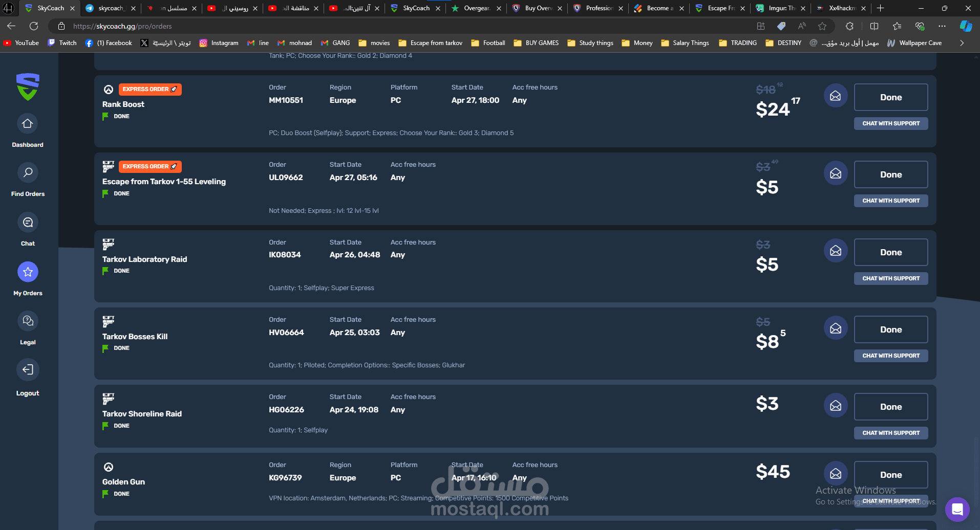980x530 pixels.
Task: Open the Copilot icon in toolbar
Action: point(966,26)
